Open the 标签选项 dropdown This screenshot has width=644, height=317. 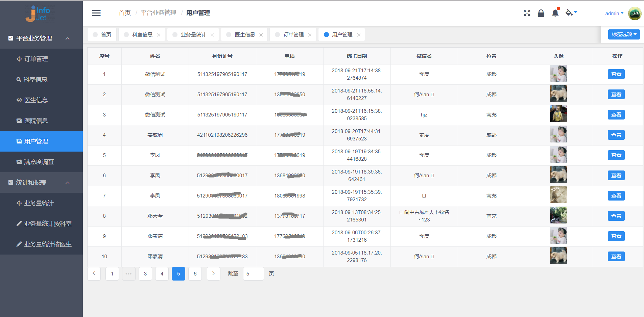click(x=624, y=34)
